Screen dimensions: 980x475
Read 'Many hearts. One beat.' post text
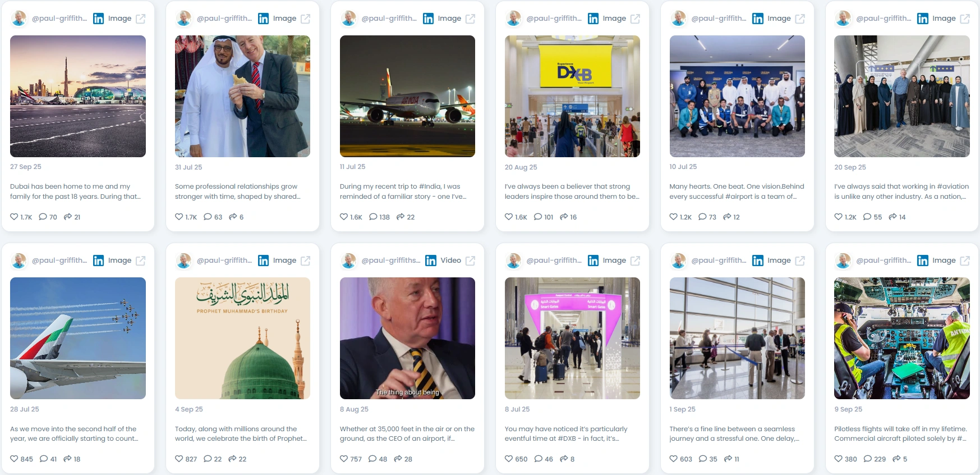(x=737, y=191)
